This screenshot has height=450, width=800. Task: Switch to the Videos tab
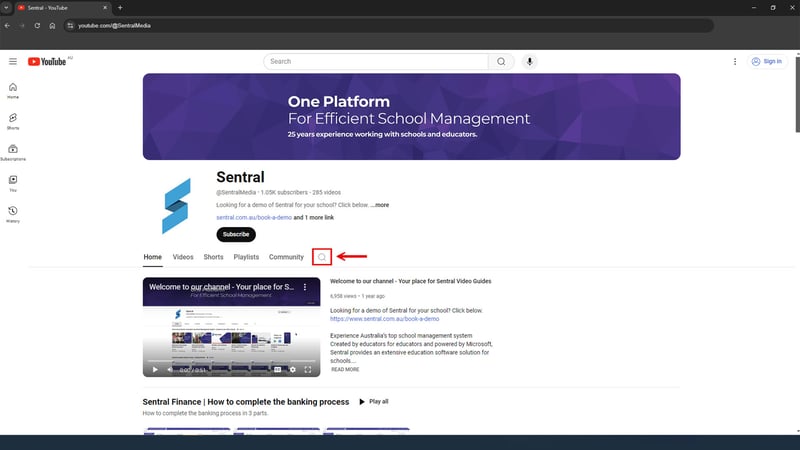tap(183, 257)
